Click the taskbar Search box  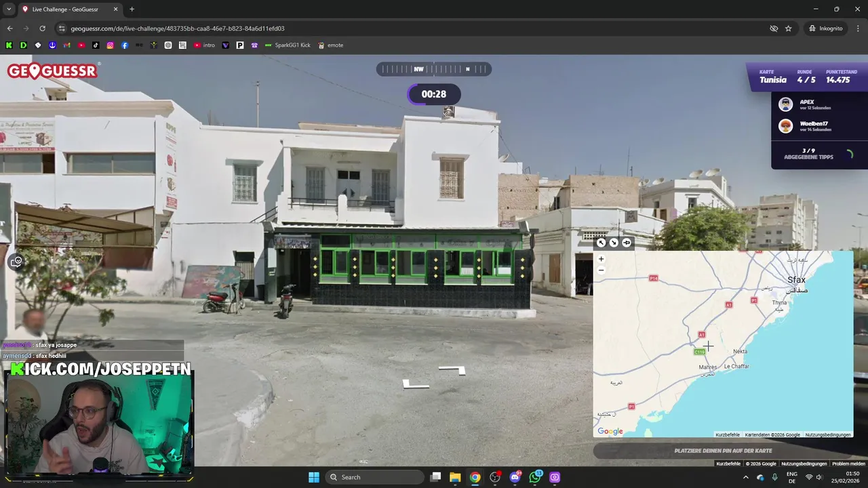[x=374, y=477]
